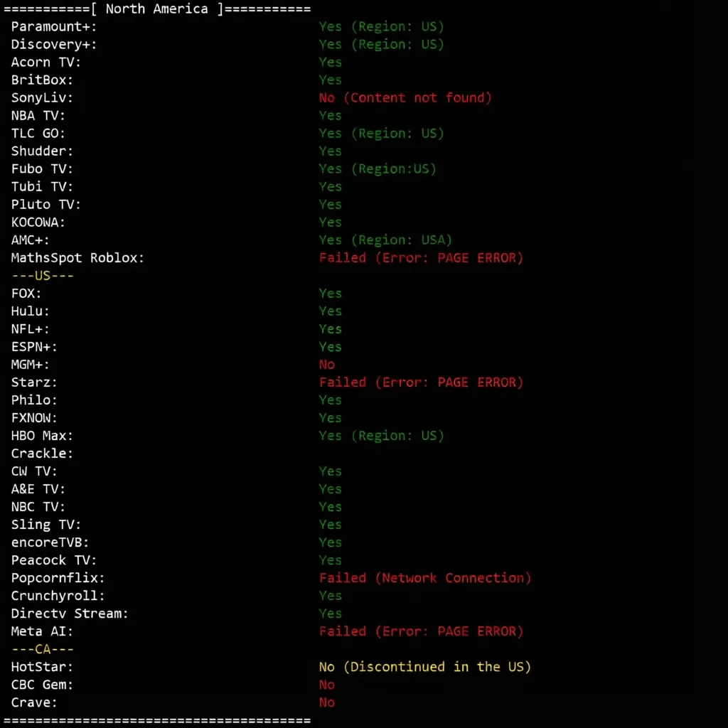Image resolution: width=728 pixels, height=728 pixels.
Task: Click 'Yes (Region:US)' result for Fubo TV
Action: pos(378,169)
